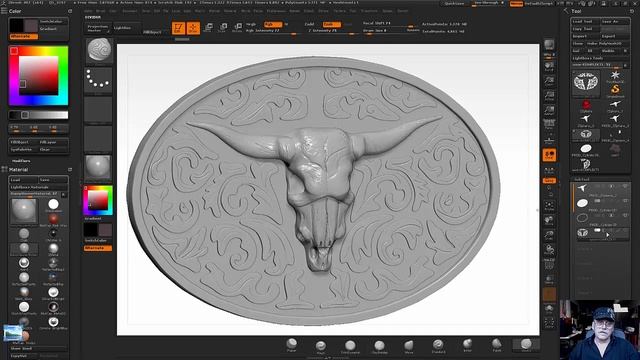
Task: Select the white Flat Color material
Action: coord(53,205)
